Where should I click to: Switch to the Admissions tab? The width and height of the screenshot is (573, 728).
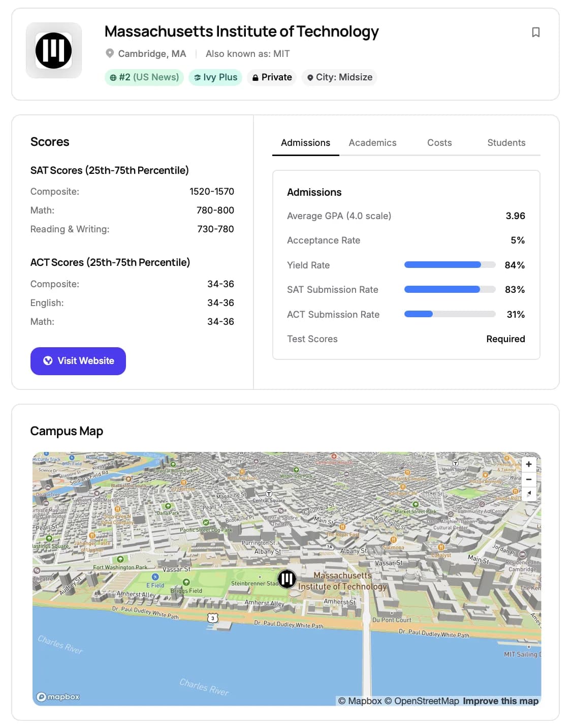pos(305,143)
